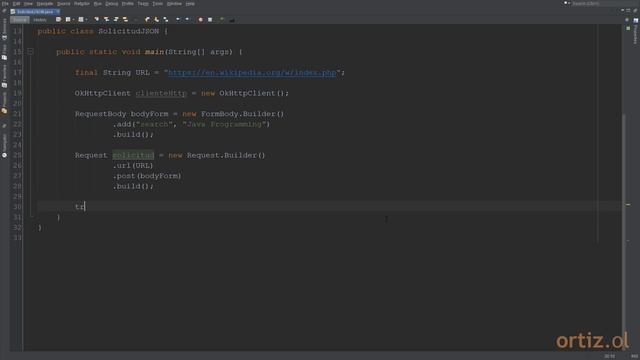The image size is (640, 360).
Task: Switch to the Source view button
Action: tap(20, 20)
